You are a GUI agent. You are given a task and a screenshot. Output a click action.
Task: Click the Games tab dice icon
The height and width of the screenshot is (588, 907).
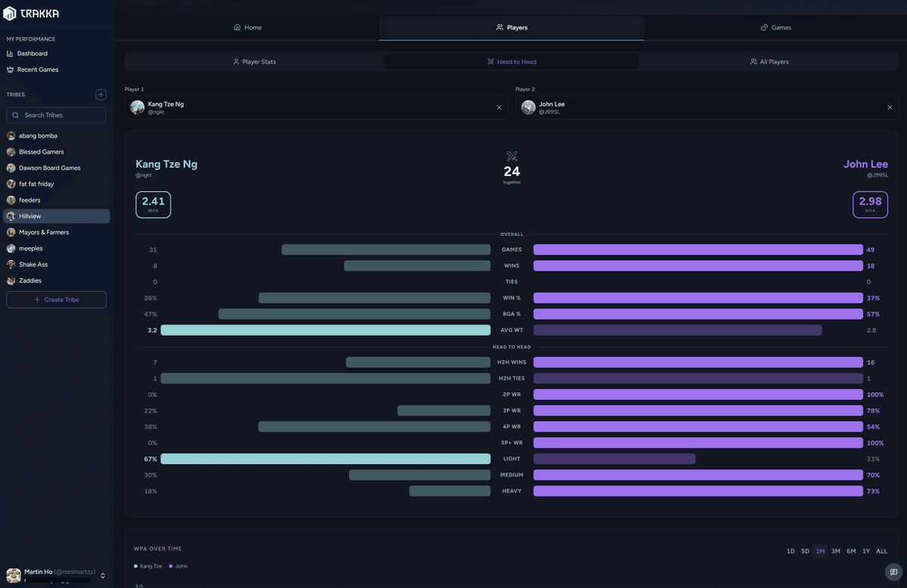pyautogui.click(x=764, y=27)
